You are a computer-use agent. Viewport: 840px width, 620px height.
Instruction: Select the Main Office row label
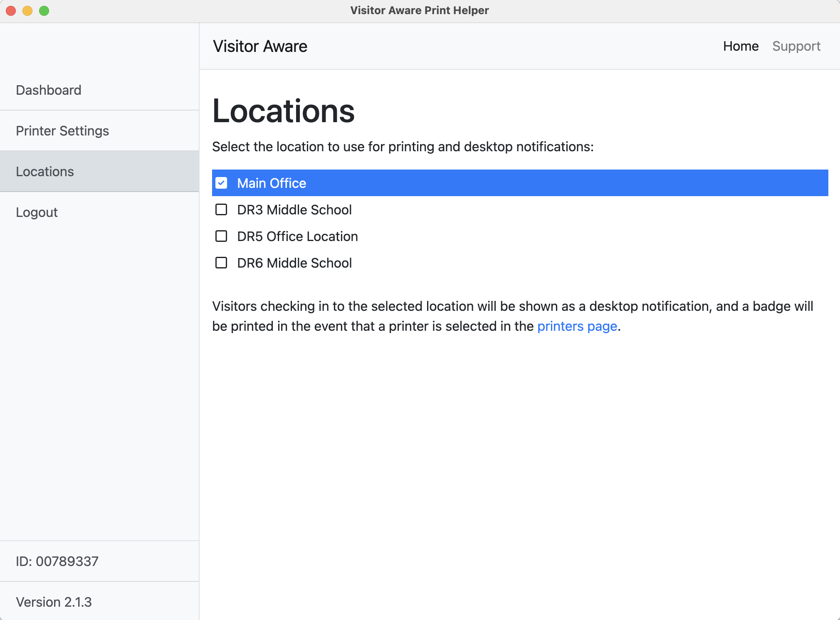pyautogui.click(x=272, y=183)
